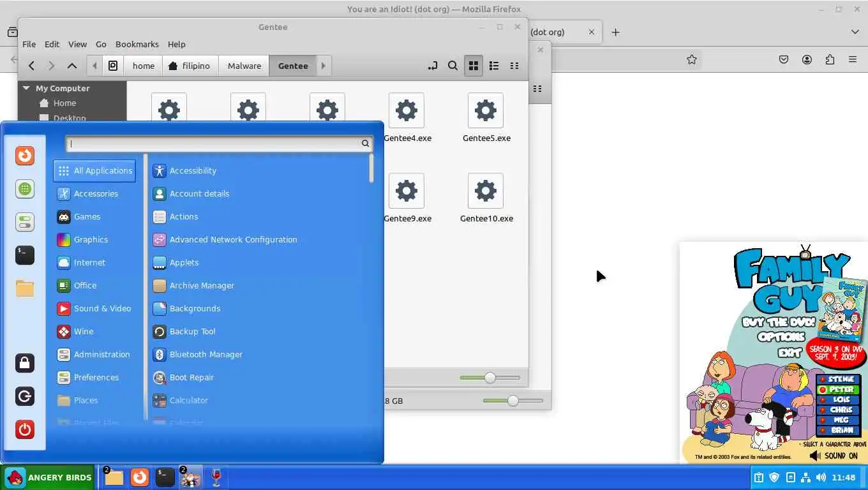
Task: Click EXIT in Family Guy ad
Action: coord(789,352)
